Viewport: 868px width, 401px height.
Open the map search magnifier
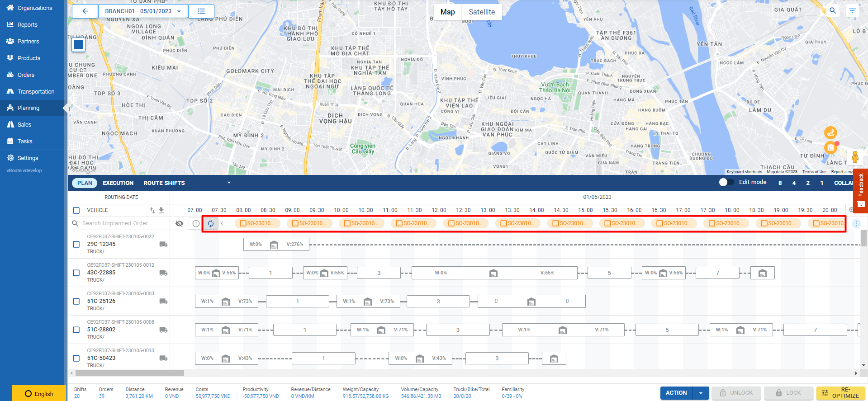[x=833, y=10]
